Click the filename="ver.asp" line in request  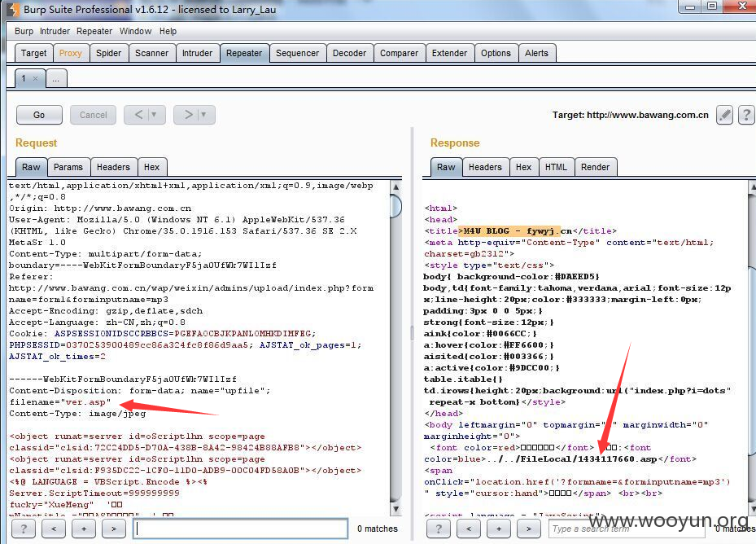tap(60, 402)
